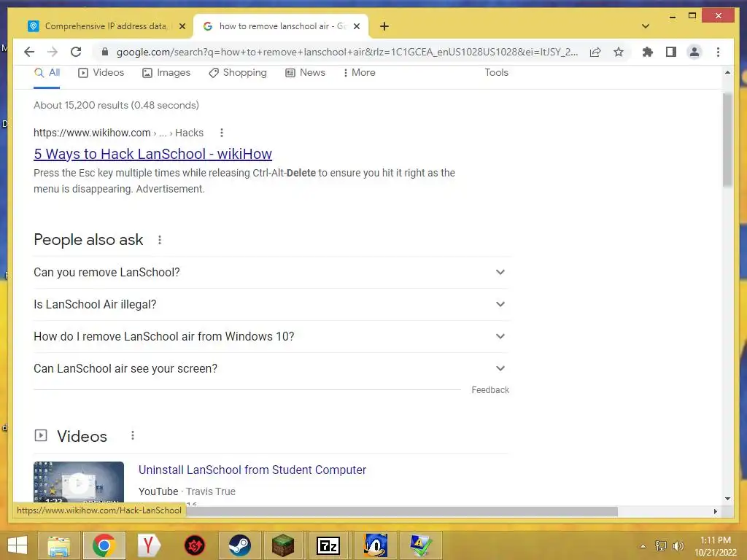This screenshot has height=560, width=747.
Task: Open '5 Ways to Hack LanSchool - wikiHow' link
Action: coord(152,154)
